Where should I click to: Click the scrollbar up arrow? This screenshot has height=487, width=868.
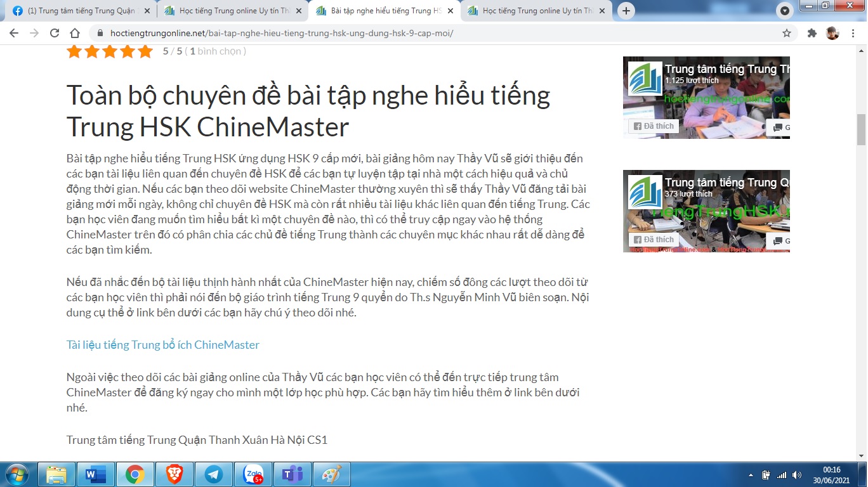point(861,50)
